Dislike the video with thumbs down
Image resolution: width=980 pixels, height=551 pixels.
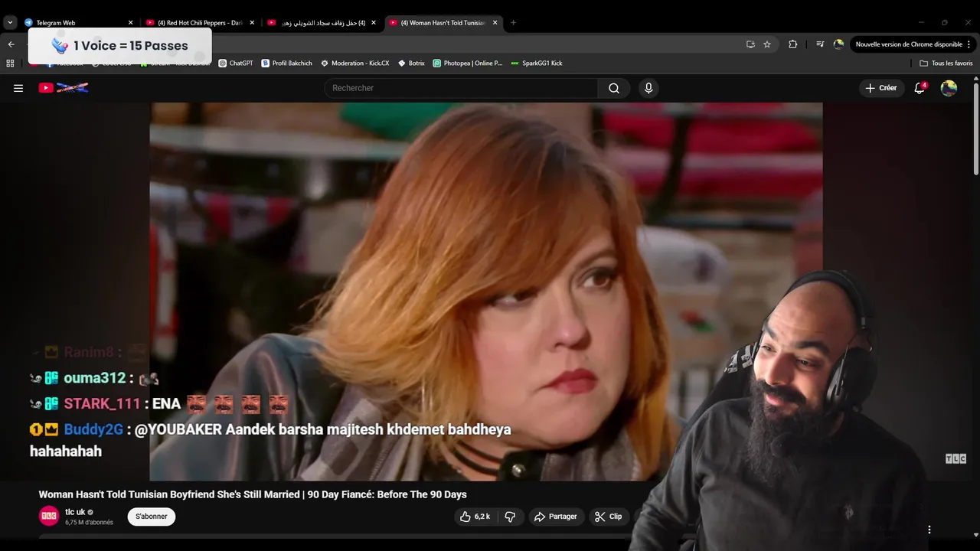[x=510, y=517]
